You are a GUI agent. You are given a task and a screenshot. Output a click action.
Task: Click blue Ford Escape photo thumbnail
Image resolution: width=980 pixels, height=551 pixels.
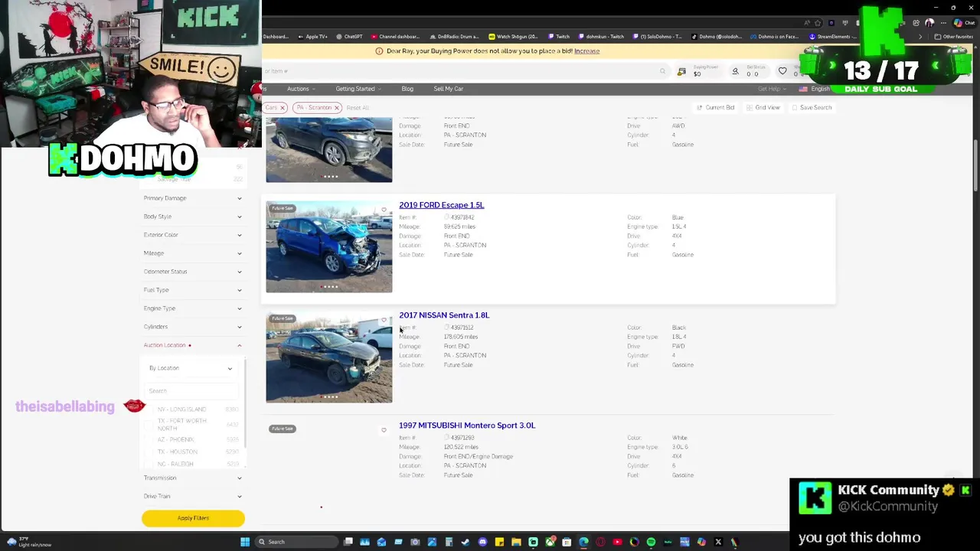click(x=329, y=246)
